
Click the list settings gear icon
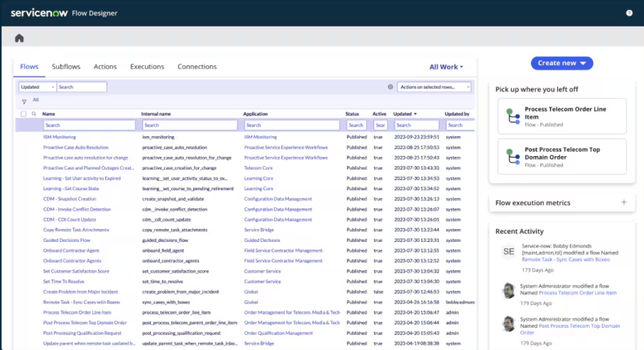pos(390,87)
